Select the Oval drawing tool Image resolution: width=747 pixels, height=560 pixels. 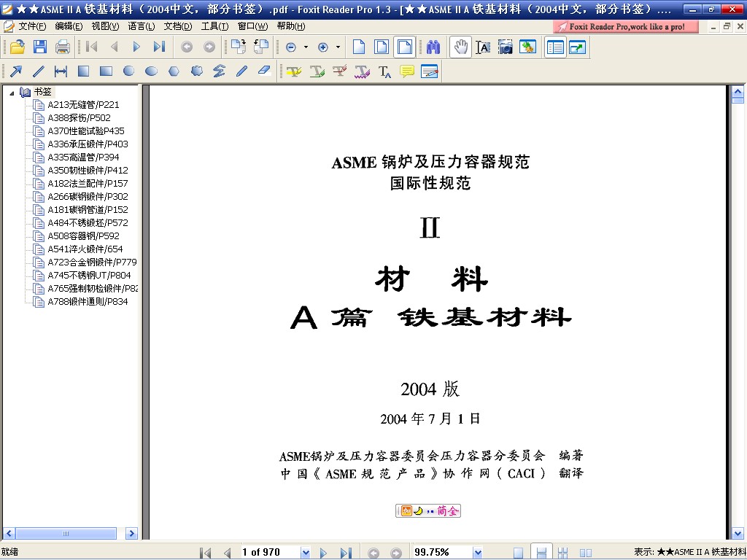point(151,71)
